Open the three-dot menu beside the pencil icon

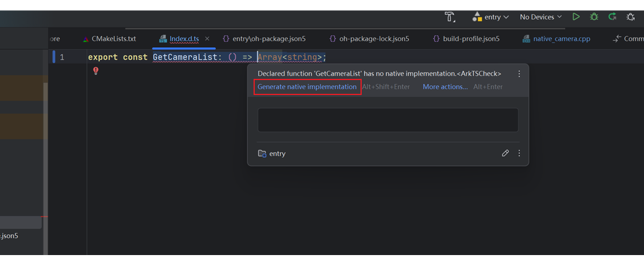[x=519, y=153]
